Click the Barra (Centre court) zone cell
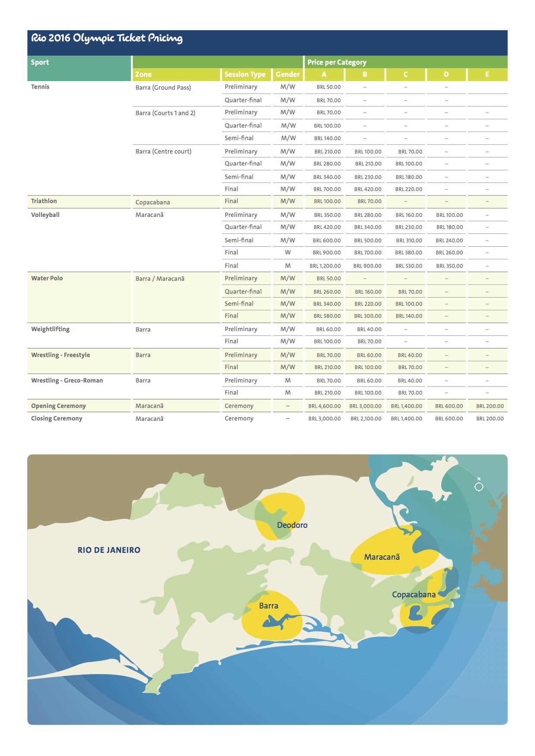This screenshot has width=535, height=756. point(163,151)
